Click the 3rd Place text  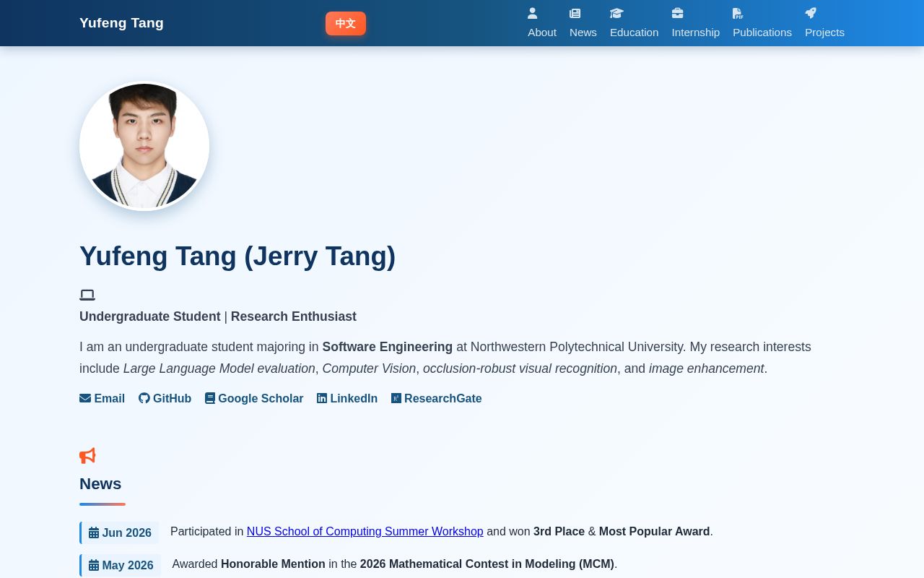coord(559,532)
